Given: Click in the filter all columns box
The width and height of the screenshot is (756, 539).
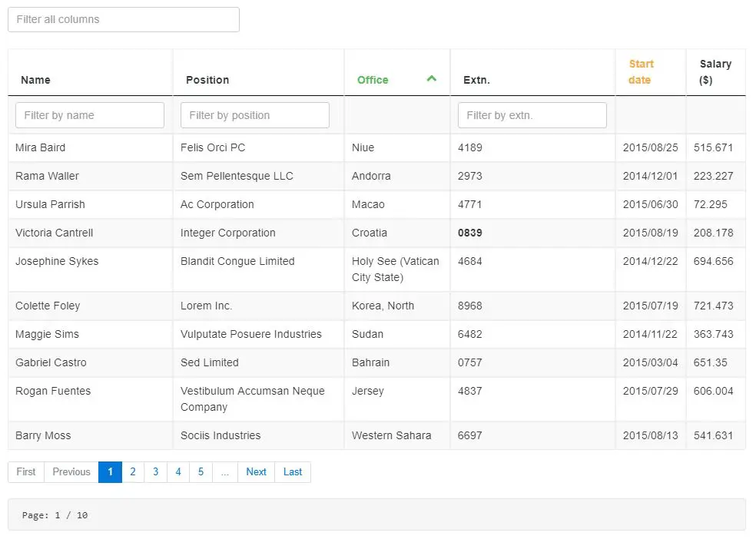Looking at the screenshot, I should [x=123, y=18].
